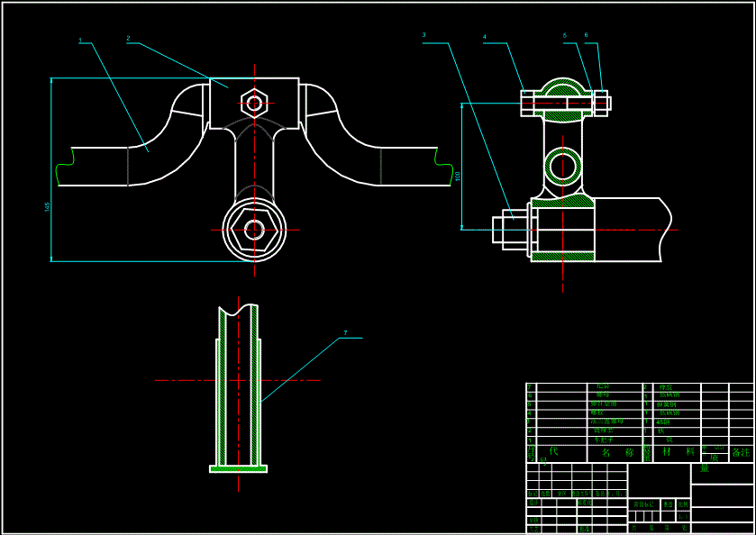Select the 100 dimension text in side view

pyautogui.click(x=458, y=176)
